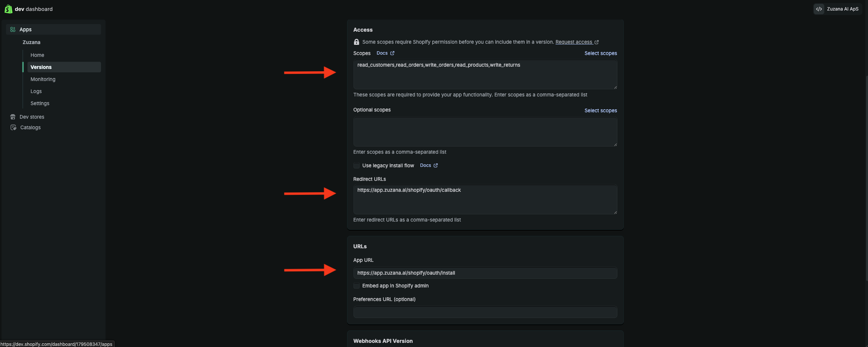Open the Settings sidebar item
Viewport: 868px width, 347px height.
point(40,103)
